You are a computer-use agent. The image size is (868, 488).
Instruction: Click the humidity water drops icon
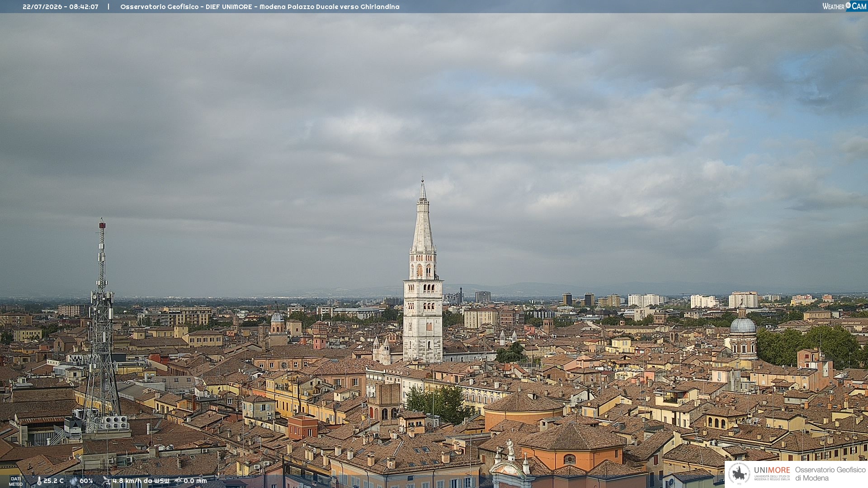click(x=73, y=481)
